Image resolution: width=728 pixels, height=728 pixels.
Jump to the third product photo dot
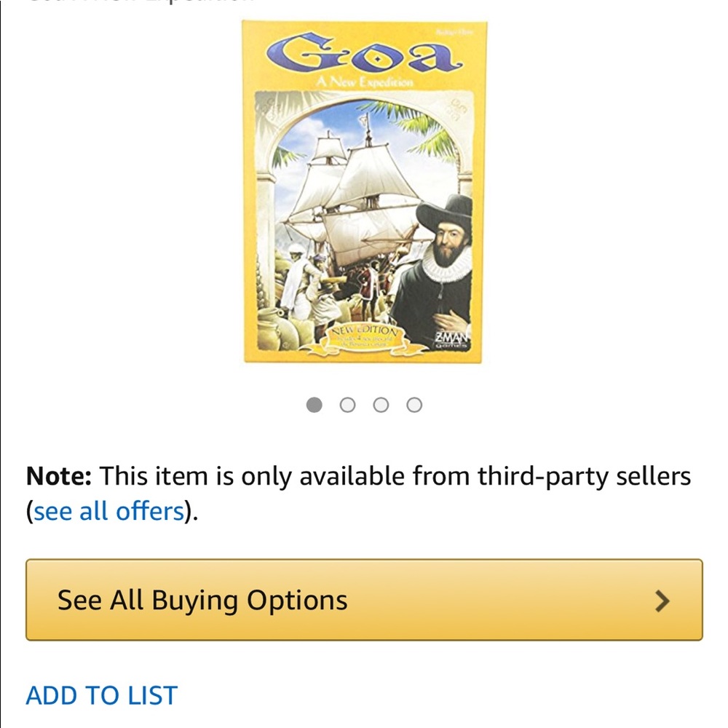click(381, 404)
